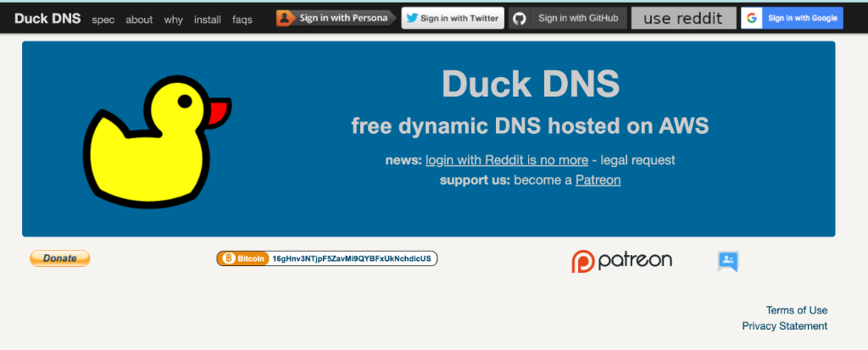Open the Privacy Statement

tap(784, 326)
